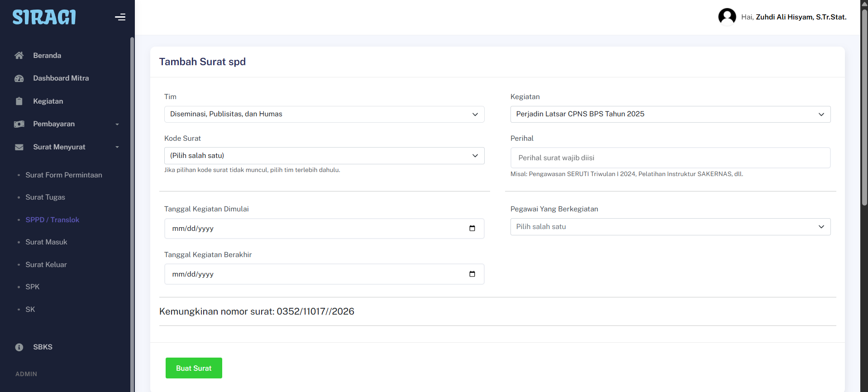
Task: Click the Buat Surat button
Action: tap(194, 368)
